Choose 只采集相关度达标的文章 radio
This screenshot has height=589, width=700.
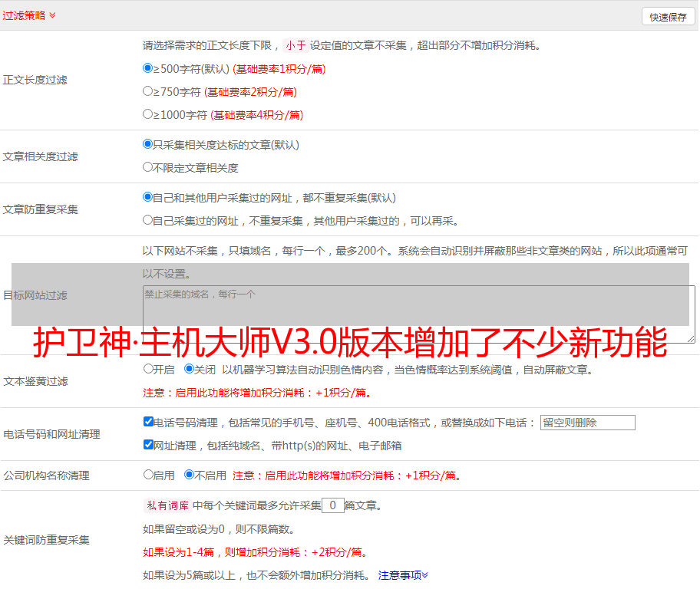click(148, 144)
